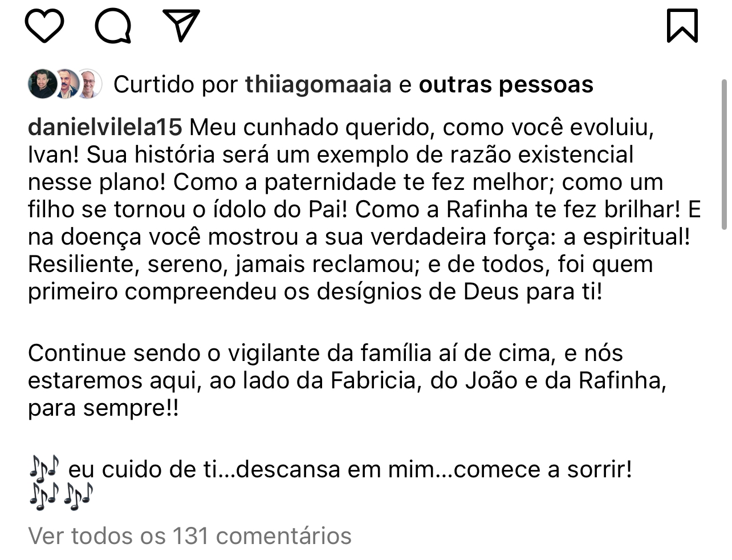
Task: Click the double music notes on last line
Action: (61, 497)
